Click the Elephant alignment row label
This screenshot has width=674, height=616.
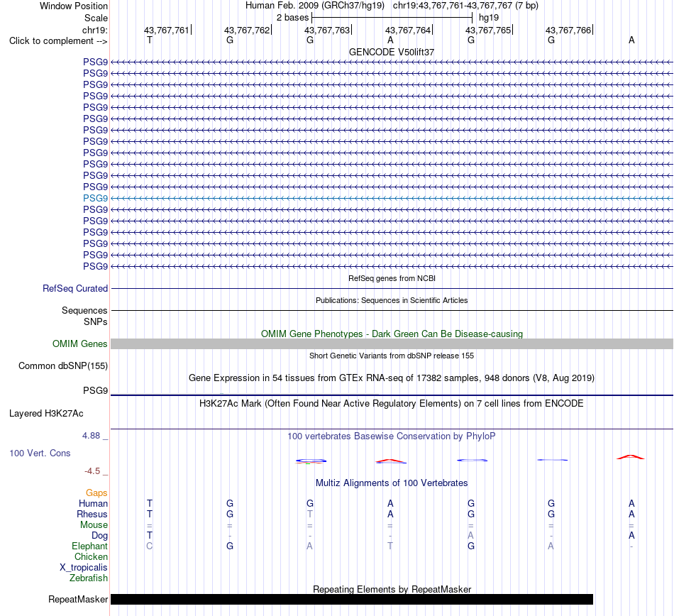(89, 546)
